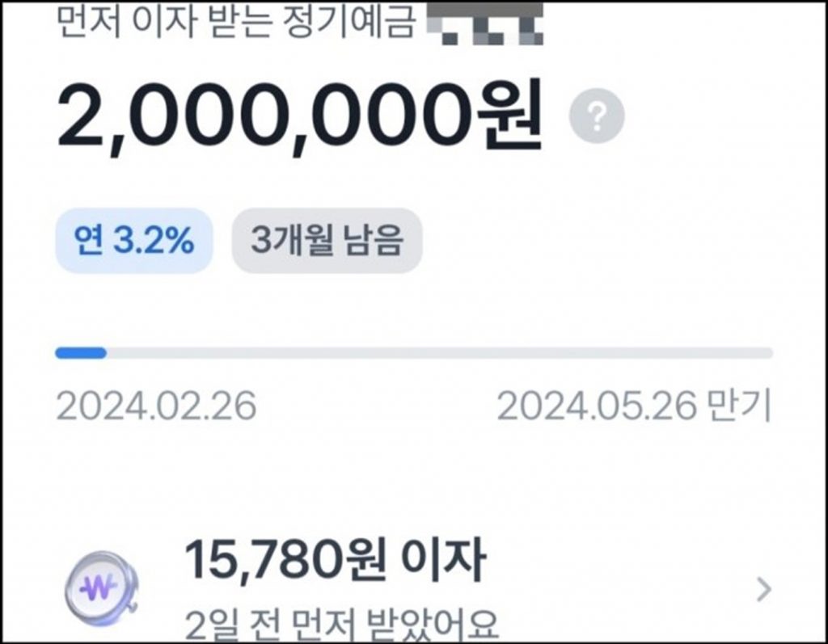Image resolution: width=828 pixels, height=644 pixels.
Task: Click the blurred account number area
Action: point(485,23)
